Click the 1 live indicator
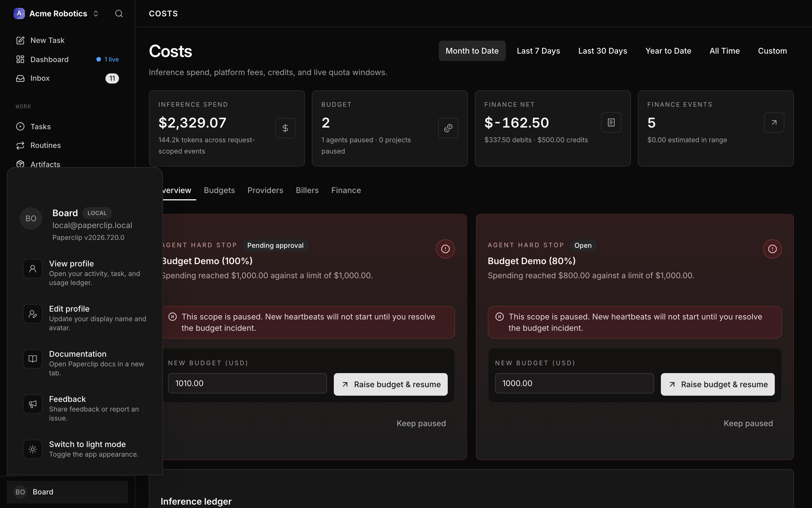 108,60
